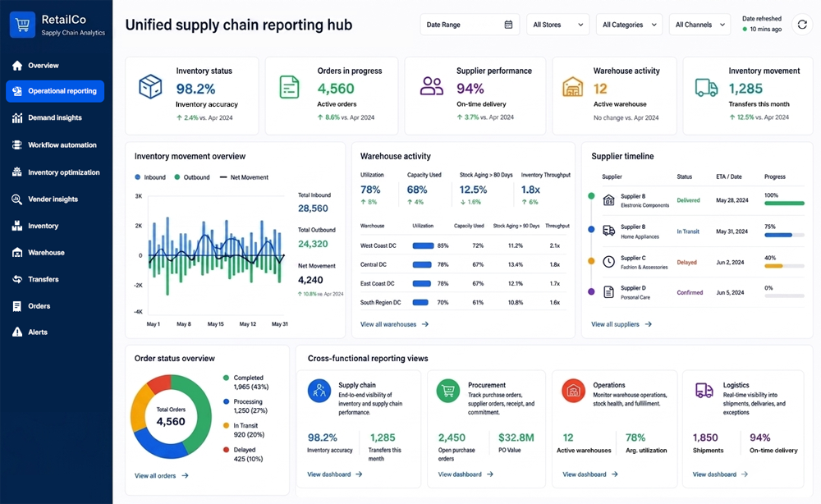Click the Net Movement value 4,240
The width and height of the screenshot is (821, 504).
[310, 280]
